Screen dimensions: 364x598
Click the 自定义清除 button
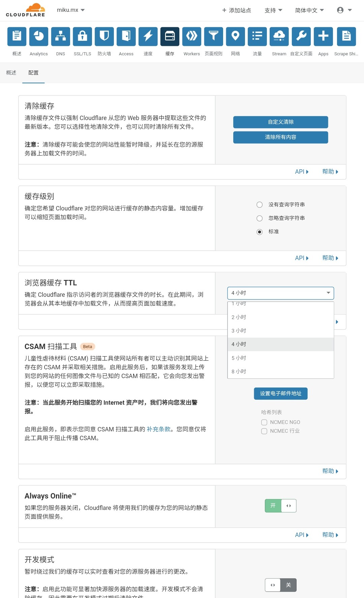click(x=281, y=122)
